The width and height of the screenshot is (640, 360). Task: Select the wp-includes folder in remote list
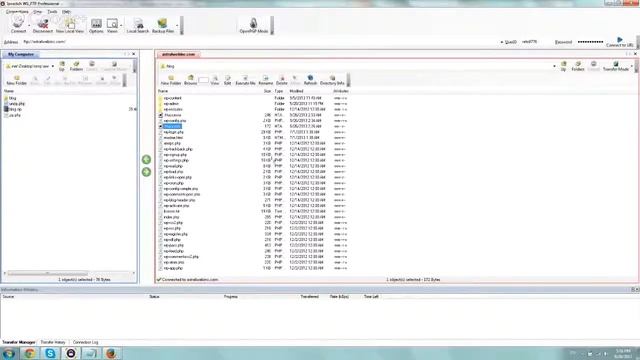pyautogui.click(x=173, y=109)
